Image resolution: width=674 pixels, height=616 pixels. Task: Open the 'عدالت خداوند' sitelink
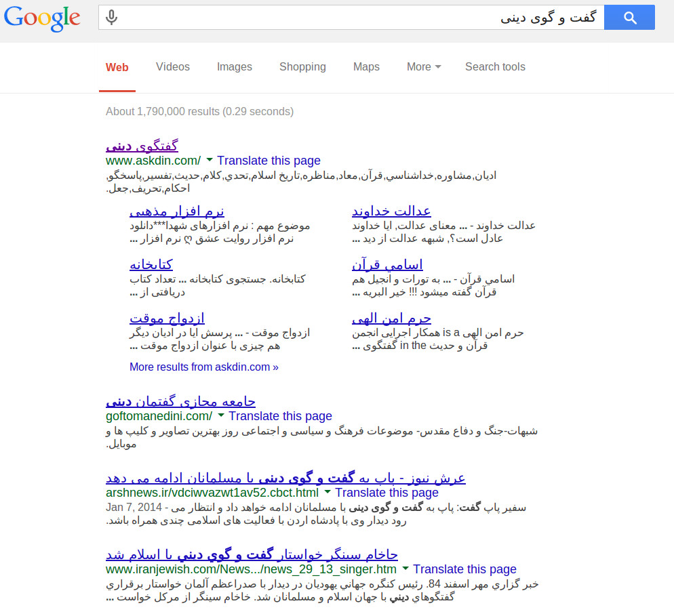point(391,211)
